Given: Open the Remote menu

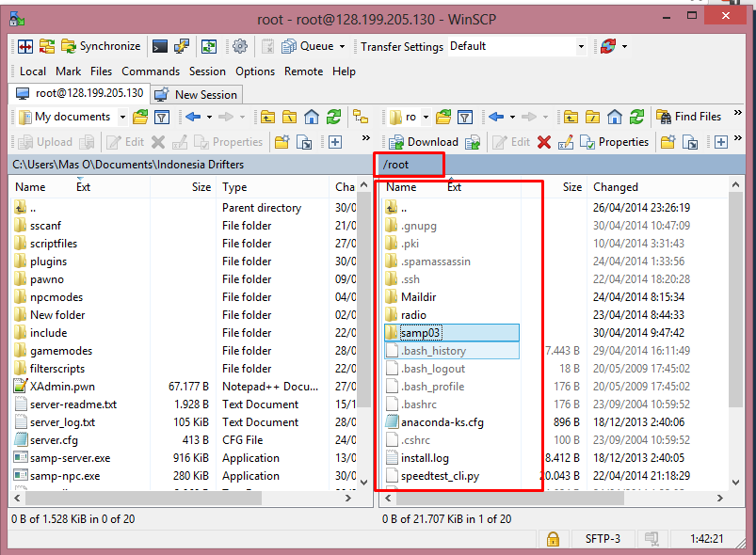Looking at the screenshot, I should point(304,71).
